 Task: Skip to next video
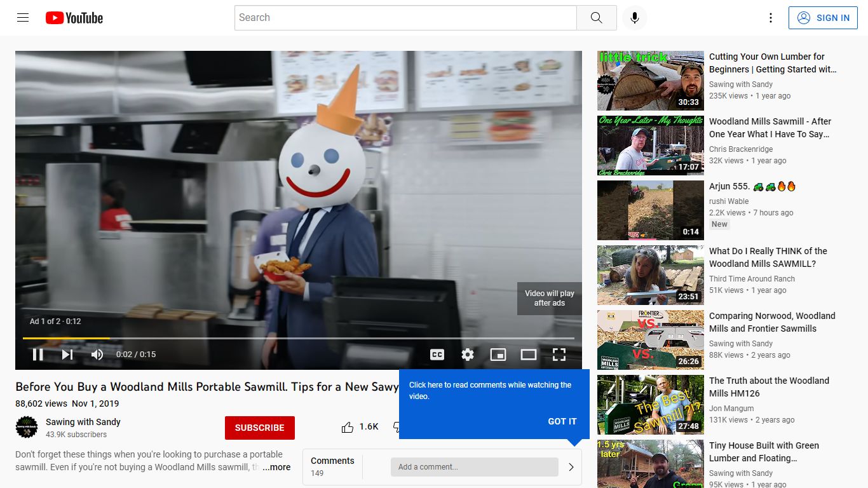pyautogui.click(x=67, y=355)
